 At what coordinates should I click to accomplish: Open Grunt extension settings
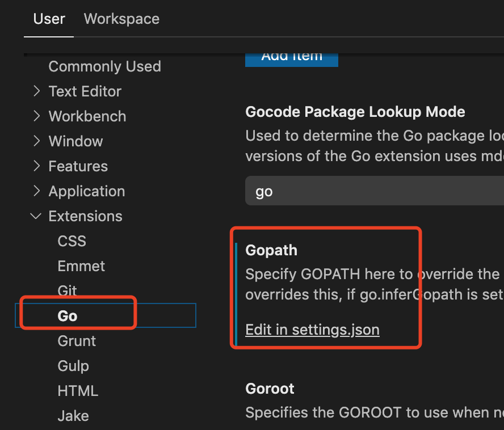(x=77, y=341)
